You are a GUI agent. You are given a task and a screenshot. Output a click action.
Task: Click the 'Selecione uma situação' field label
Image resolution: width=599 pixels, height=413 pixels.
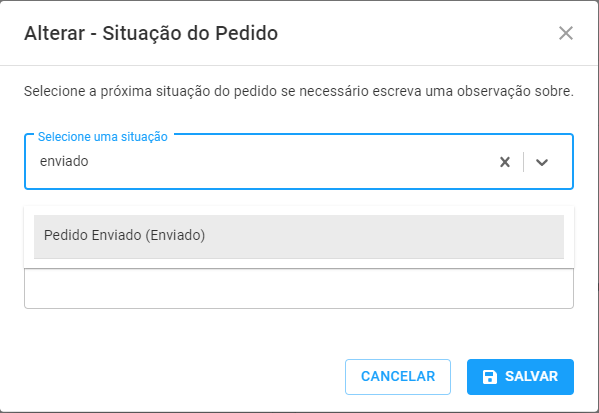[103, 137]
